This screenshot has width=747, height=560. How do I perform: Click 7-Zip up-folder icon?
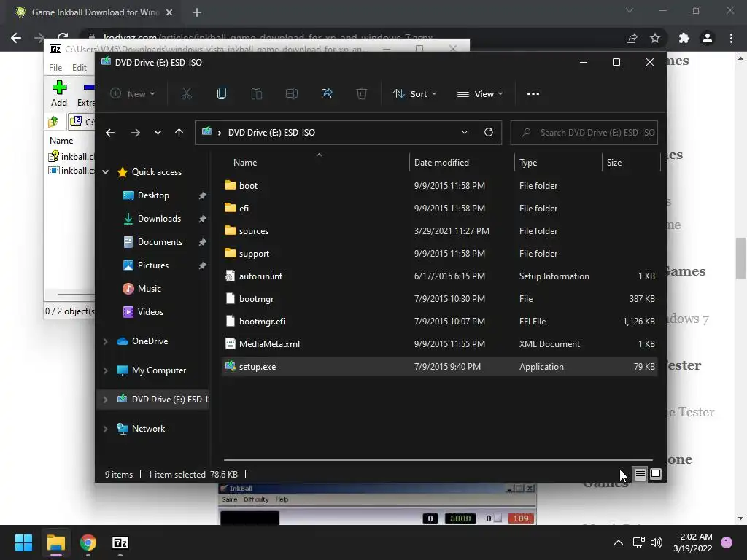click(x=53, y=122)
